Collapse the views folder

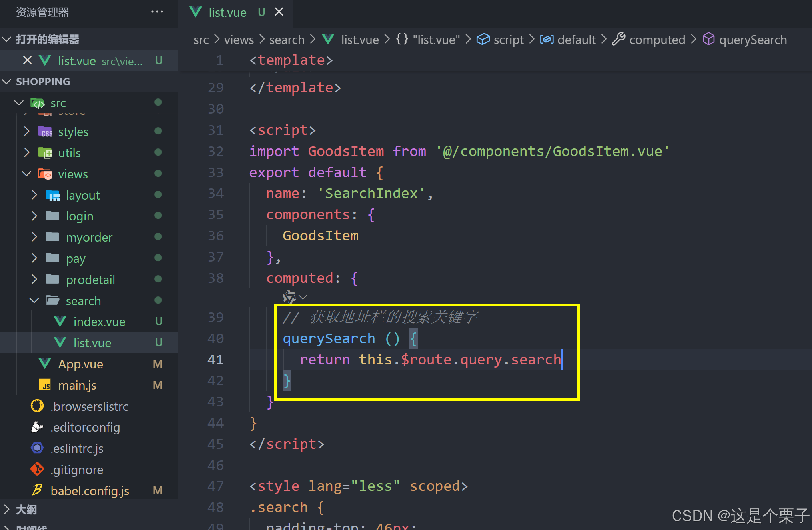(26, 174)
